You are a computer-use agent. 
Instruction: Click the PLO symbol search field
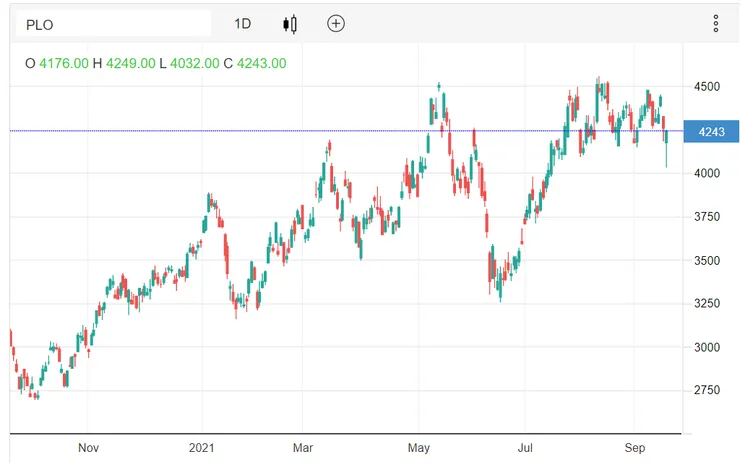pyautogui.click(x=113, y=24)
